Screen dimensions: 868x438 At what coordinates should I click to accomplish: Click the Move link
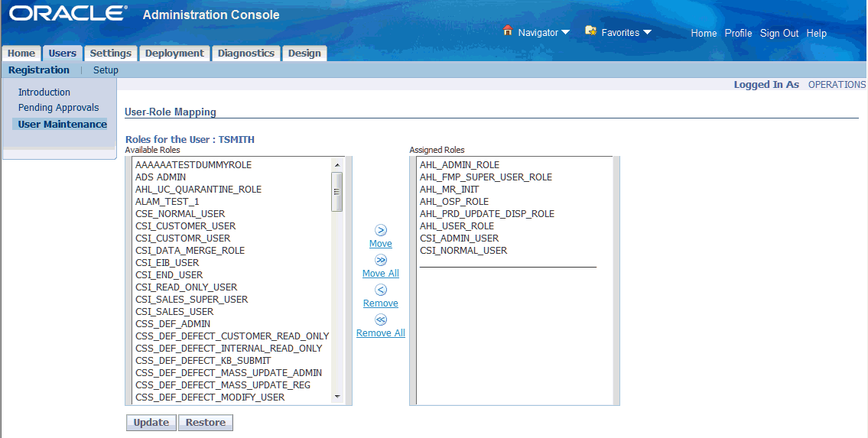(x=381, y=244)
